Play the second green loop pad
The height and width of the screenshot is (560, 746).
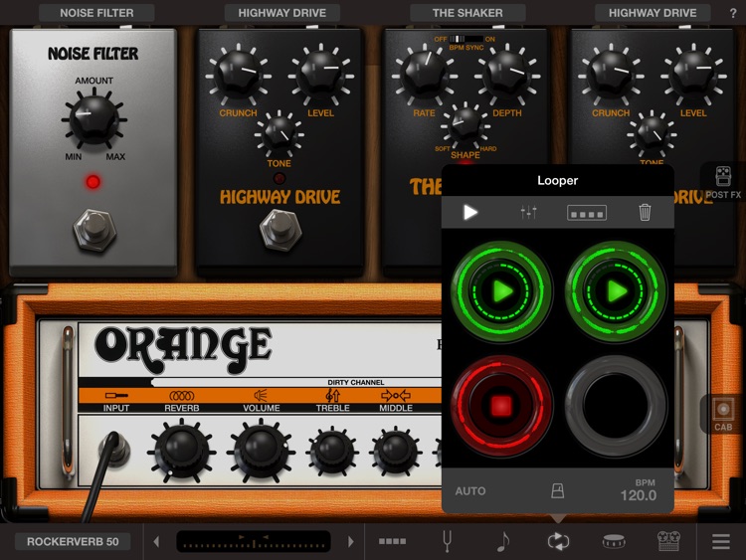point(616,290)
